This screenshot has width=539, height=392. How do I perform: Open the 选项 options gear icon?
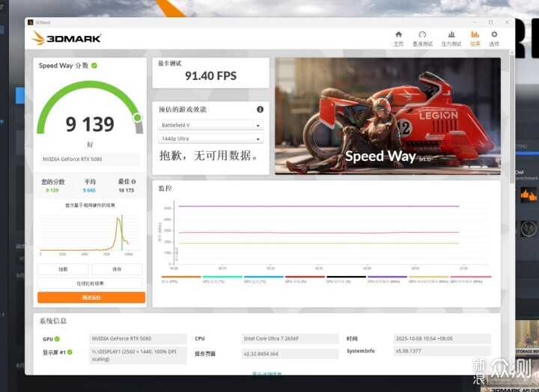[x=494, y=34]
